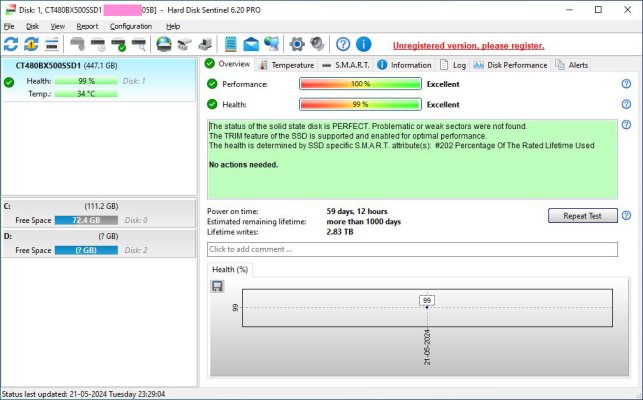
Task: Click the grey hardware self-test icon
Action: 78,44
